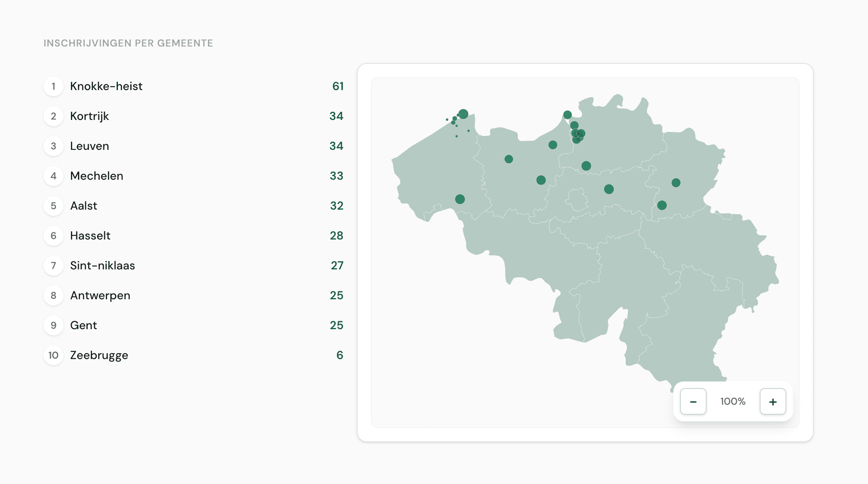Select the Sint-niklaas marker on the map
The image size is (868, 484).
pyautogui.click(x=552, y=144)
